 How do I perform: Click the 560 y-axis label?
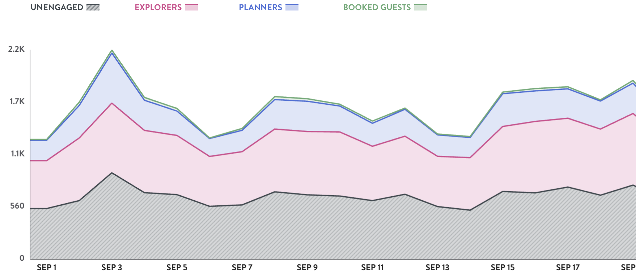pyautogui.click(x=17, y=206)
